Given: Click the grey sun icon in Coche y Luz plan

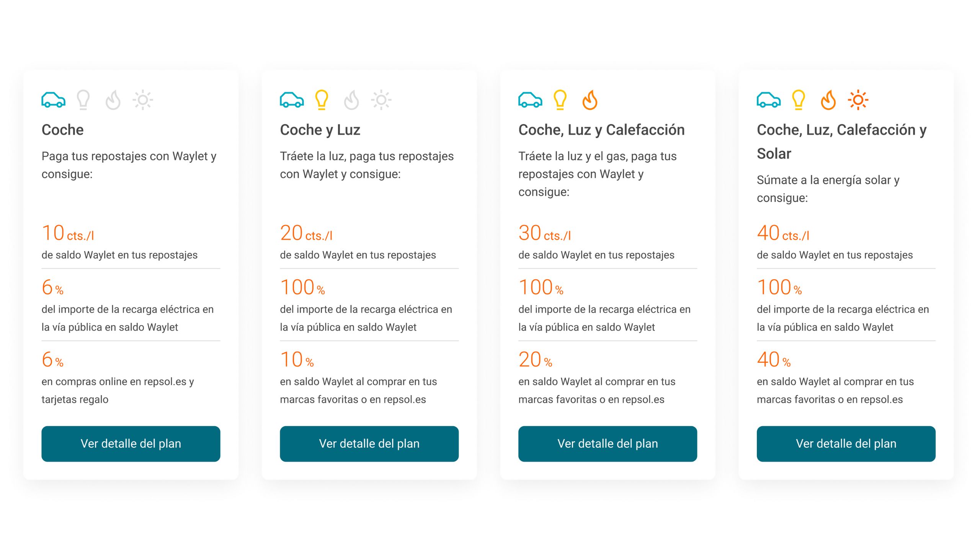Looking at the screenshot, I should click(x=381, y=100).
